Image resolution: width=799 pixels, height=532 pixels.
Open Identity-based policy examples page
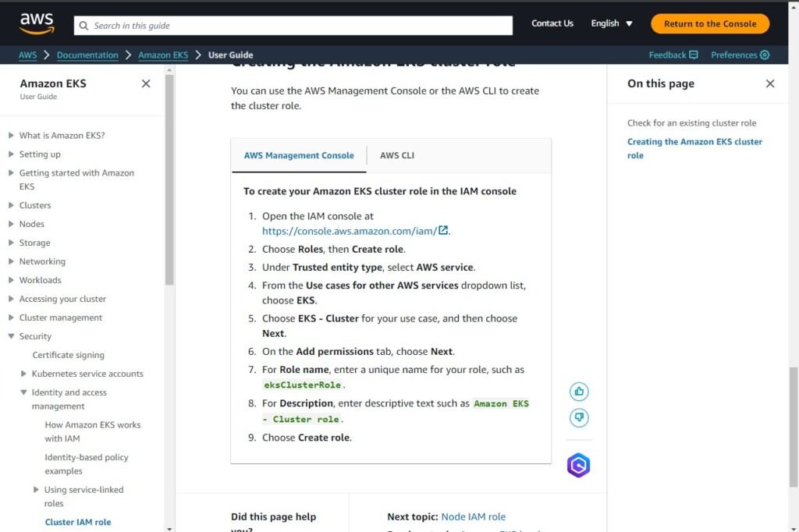tap(87, 464)
